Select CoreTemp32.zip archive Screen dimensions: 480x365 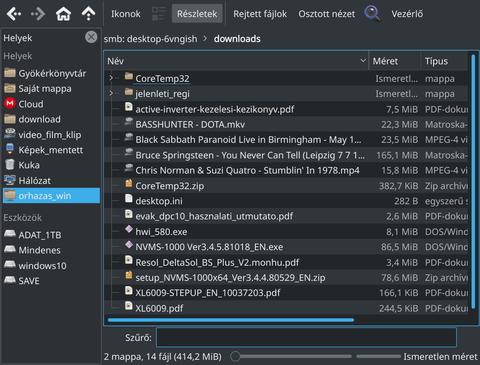pos(286,186)
